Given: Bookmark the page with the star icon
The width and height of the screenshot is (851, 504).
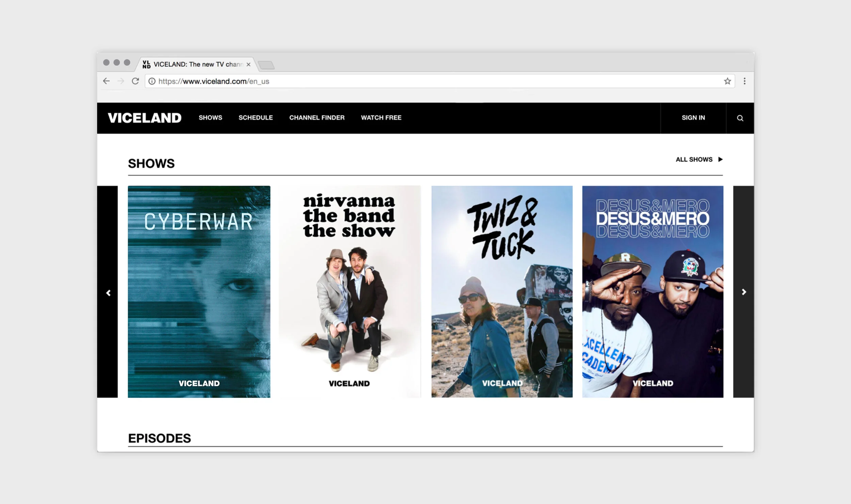Looking at the screenshot, I should 727,81.
